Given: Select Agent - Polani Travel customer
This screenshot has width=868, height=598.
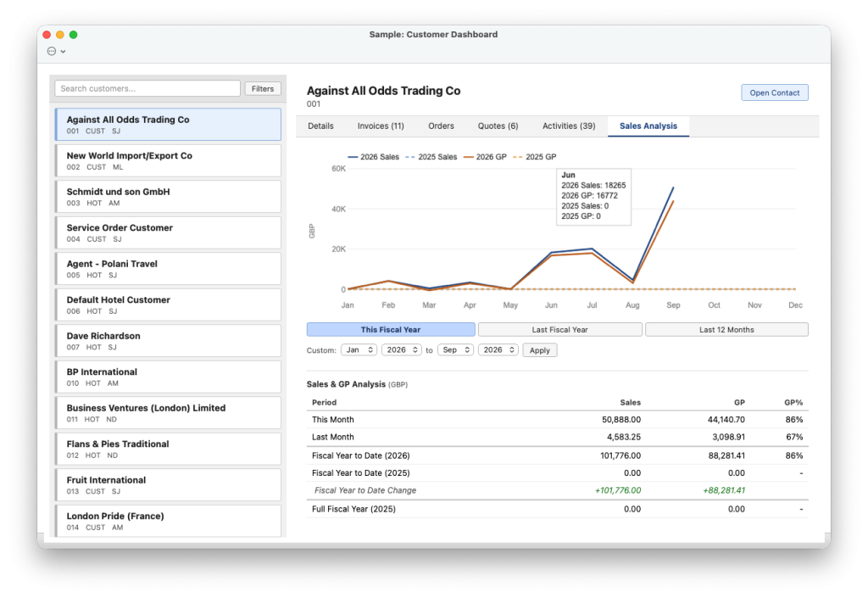Looking at the screenshot, I should pyautogui.click(x=169, y=269).
